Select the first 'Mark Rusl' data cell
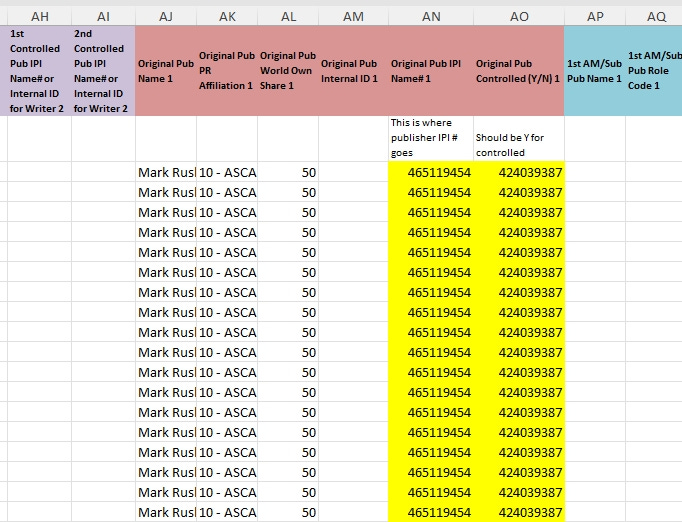682x522 pixels. tap(166, 172)
